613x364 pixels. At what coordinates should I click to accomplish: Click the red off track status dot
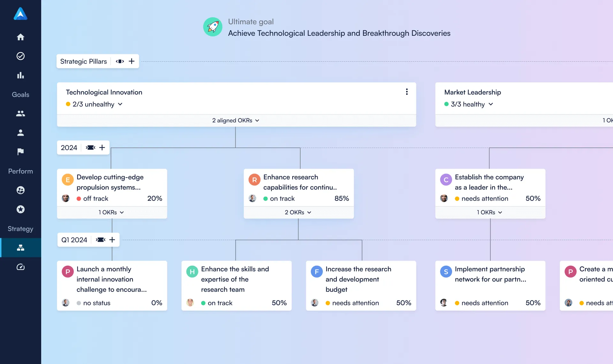point(79,199)
